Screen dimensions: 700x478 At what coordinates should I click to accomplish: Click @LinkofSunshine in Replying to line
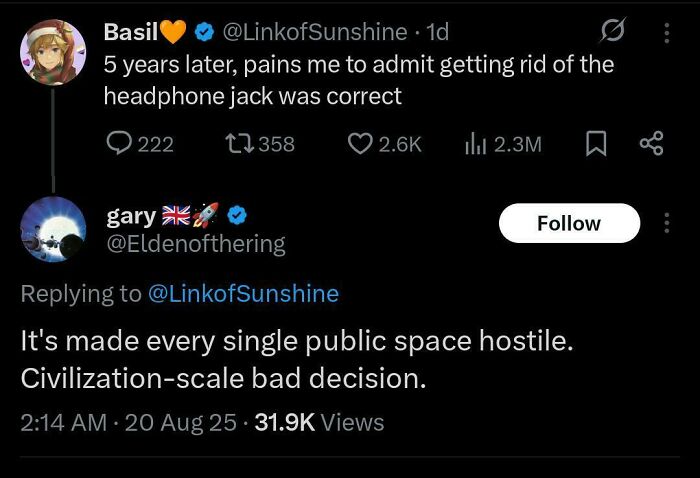243,293
